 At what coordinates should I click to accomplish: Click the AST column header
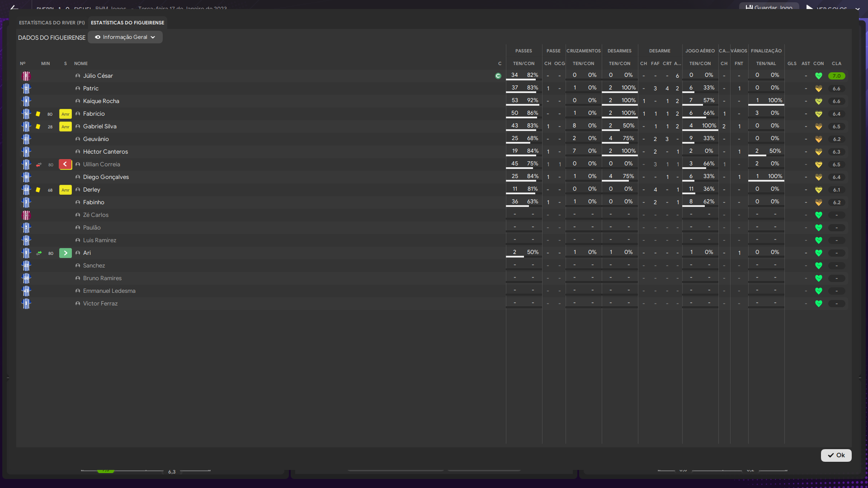click(x=806, y=64)
